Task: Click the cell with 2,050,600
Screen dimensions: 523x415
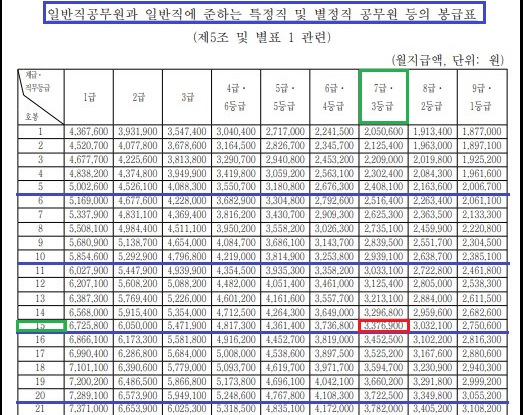Action: pos(384,132)
